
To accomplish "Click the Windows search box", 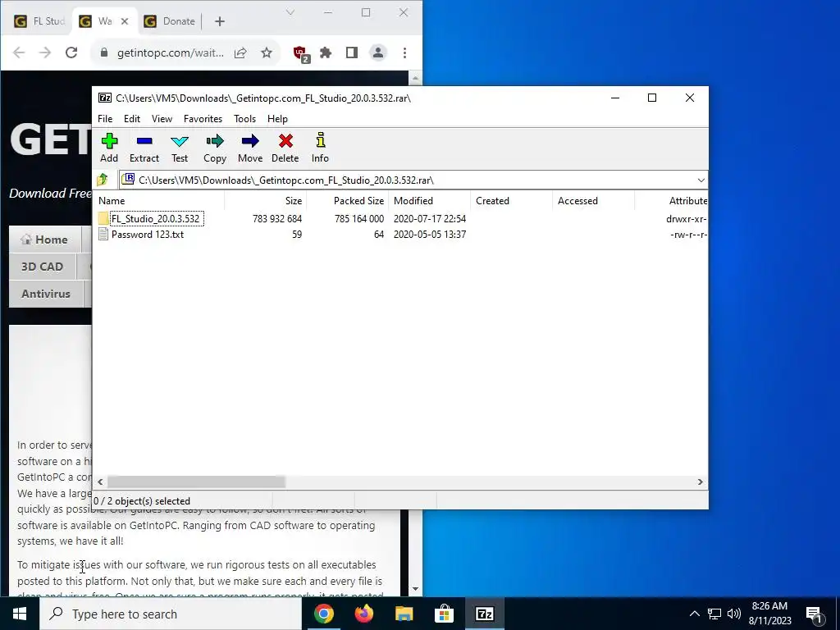I will point(171,614).
